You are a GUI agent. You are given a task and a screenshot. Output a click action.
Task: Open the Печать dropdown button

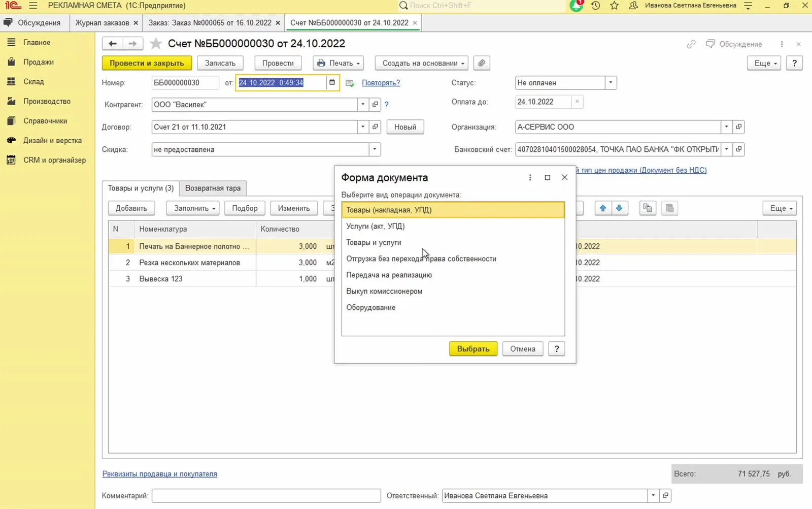click(x=338, y=63)
